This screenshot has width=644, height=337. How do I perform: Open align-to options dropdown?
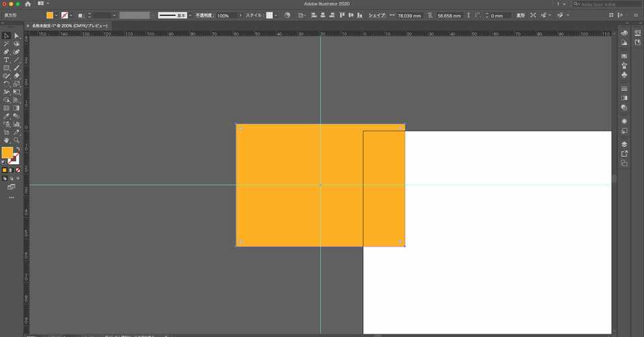tap(301, 15)
